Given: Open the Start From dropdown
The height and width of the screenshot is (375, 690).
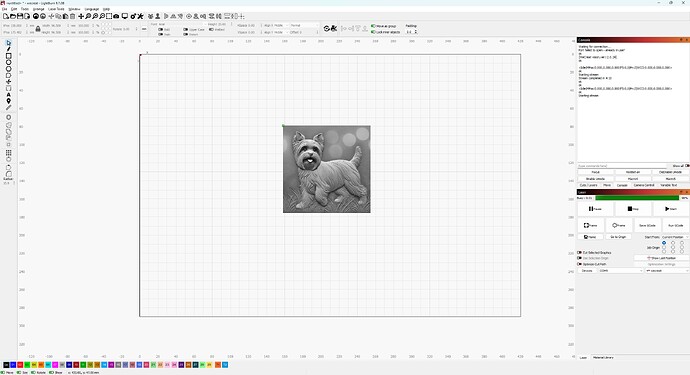Looking at the screenshot, I should point(675,237).
